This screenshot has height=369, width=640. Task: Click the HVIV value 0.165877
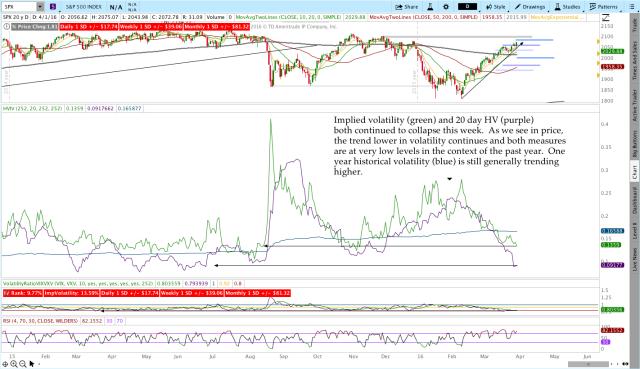click(129, 109)
